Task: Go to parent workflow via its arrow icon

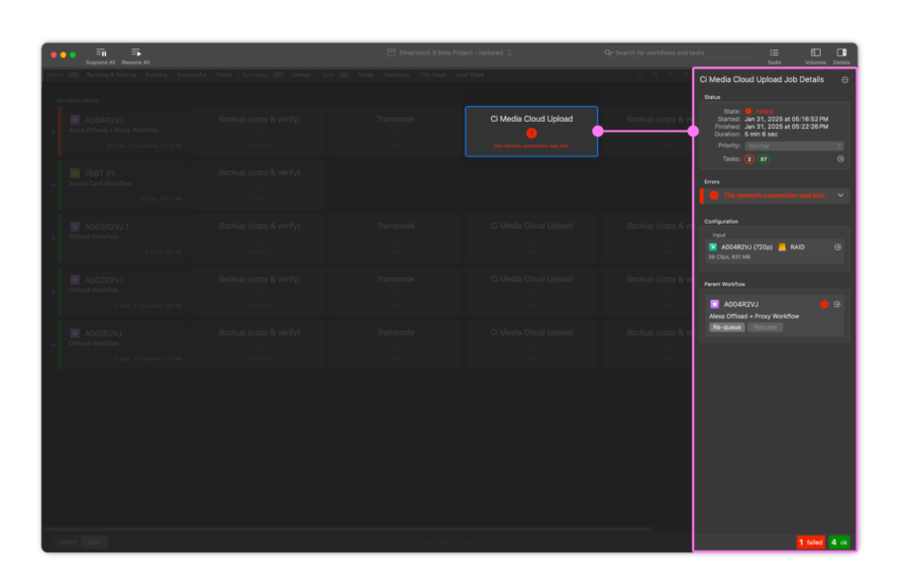Action: [837, 304]
